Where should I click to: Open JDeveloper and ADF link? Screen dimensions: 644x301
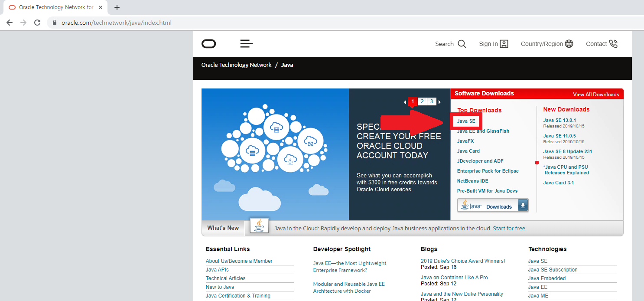(x=480, y=161)
